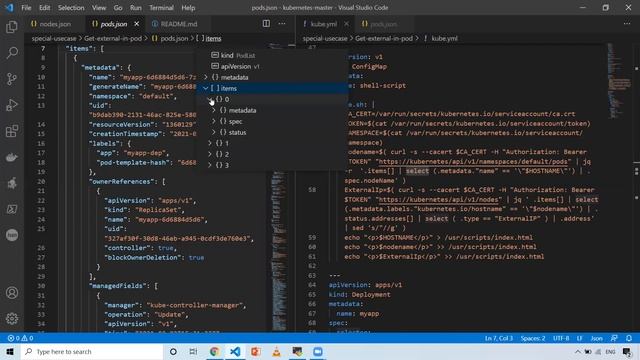Screen dimensions: 640x360
Task: Open more actions for left editor group
Action: (282, 24)
